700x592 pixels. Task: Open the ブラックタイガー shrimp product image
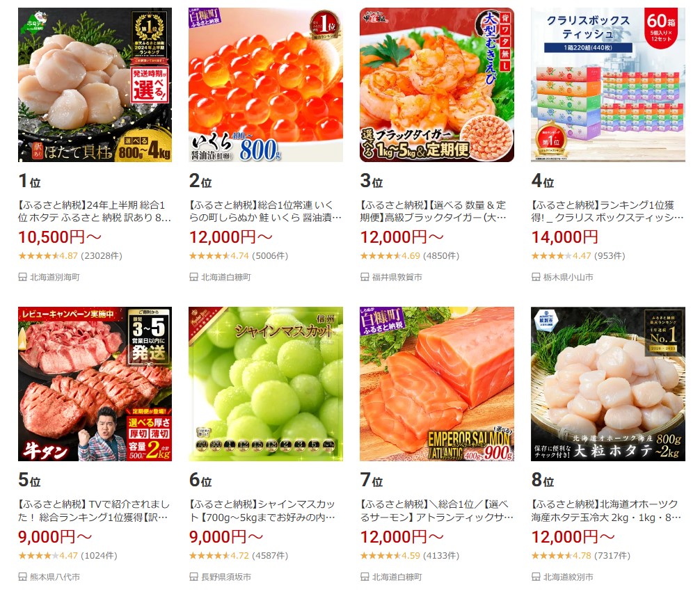pos(436,85)
